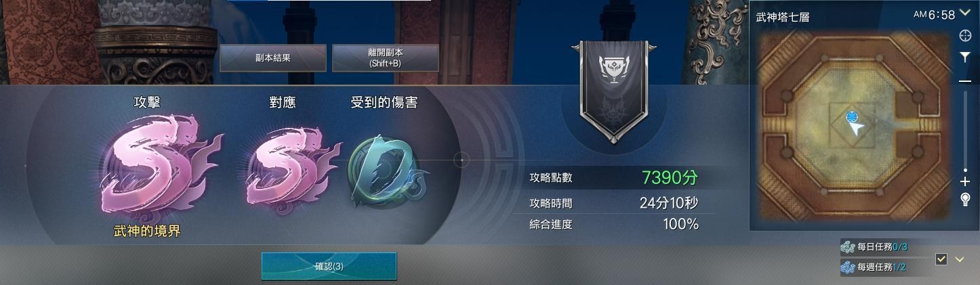Confirm results with 確認(3) button
This screenshot has width=980, height=285.
pos(329,266)
